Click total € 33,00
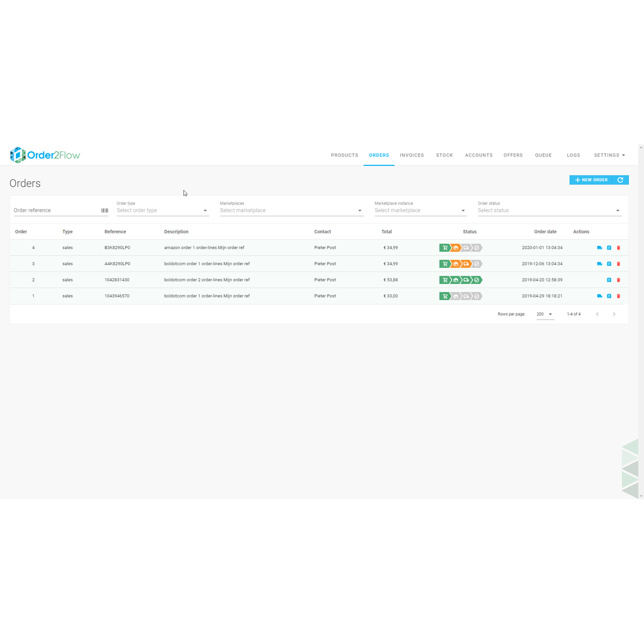Screen dimensions: 644x644 pos(391,296)
